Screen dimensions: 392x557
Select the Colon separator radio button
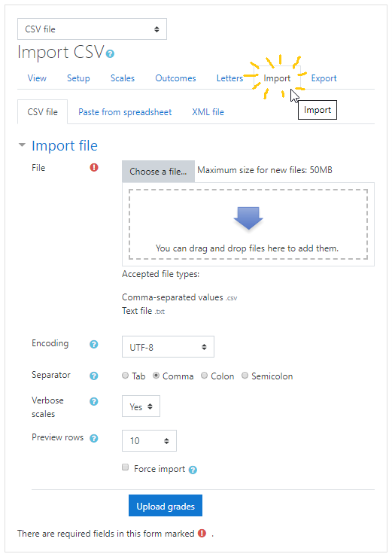click(204, 376)
